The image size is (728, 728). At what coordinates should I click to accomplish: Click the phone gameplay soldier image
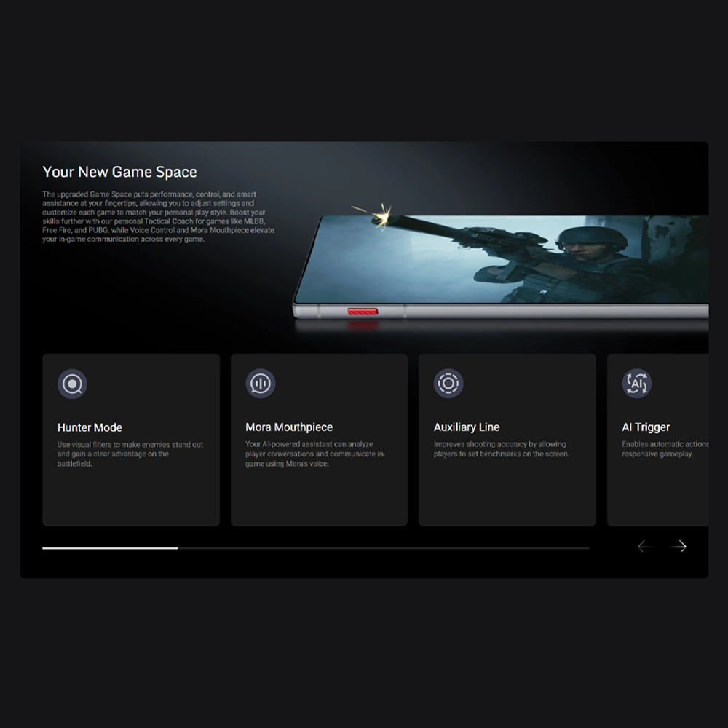point(502,266)
